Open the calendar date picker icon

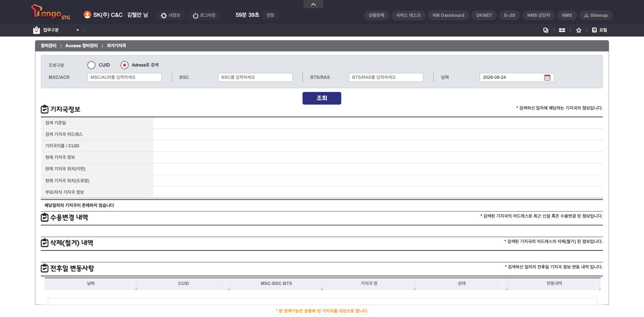pos(547,77)
